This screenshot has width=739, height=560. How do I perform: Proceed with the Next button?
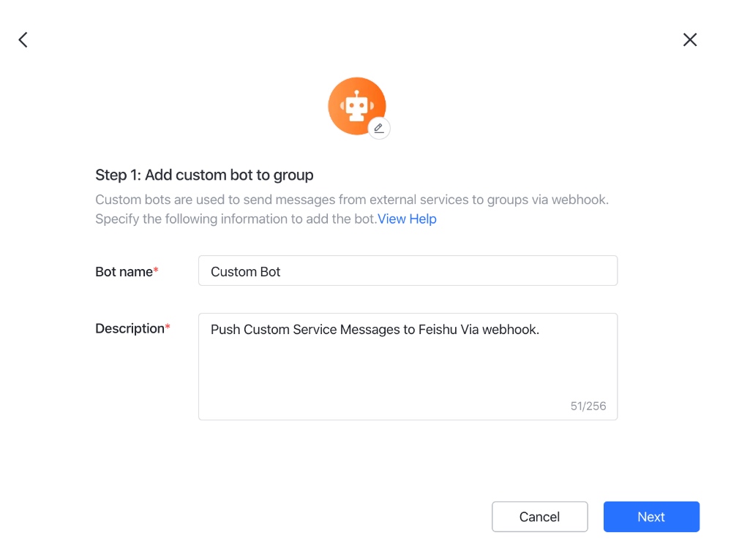(x=651, y=517)
